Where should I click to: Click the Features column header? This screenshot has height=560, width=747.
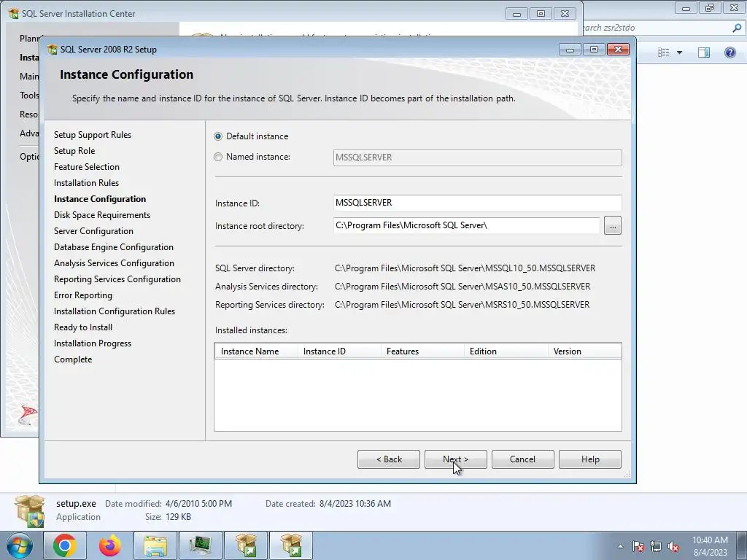[422, 351]
